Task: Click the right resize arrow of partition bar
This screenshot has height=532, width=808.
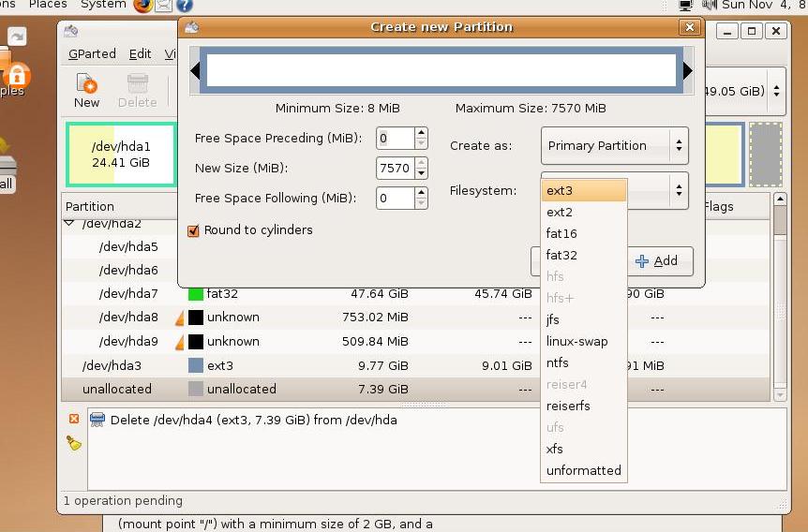Action: click(x=688, y=71)
